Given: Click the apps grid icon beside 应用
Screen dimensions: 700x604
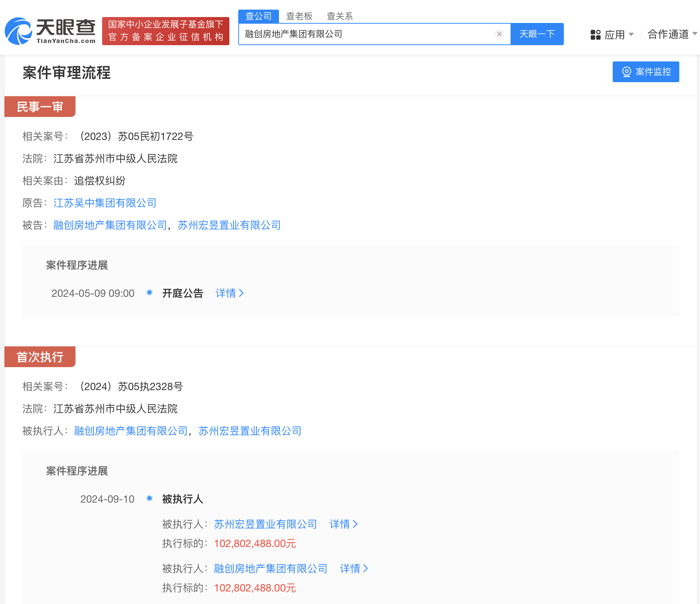Looking at the screenshot, I should [595, 34].
